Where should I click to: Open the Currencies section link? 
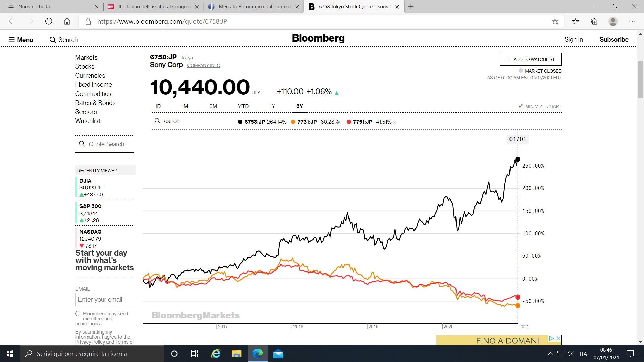(x=90, y=76)
